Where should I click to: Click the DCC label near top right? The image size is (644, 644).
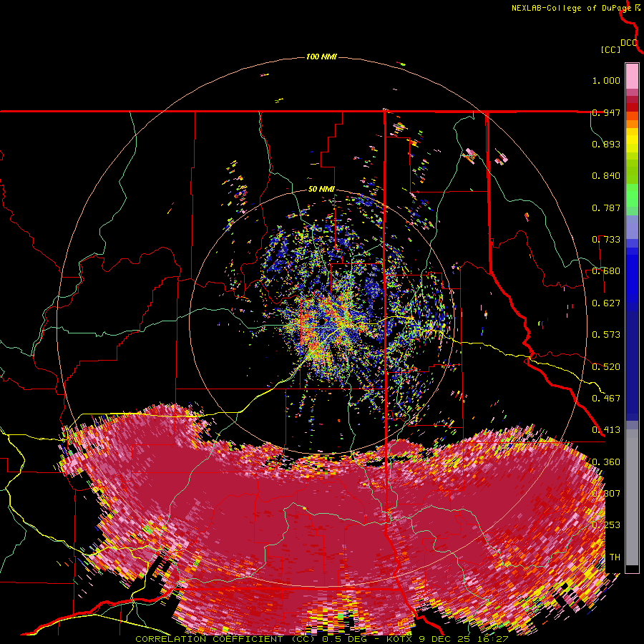click(x=629, y=43)
